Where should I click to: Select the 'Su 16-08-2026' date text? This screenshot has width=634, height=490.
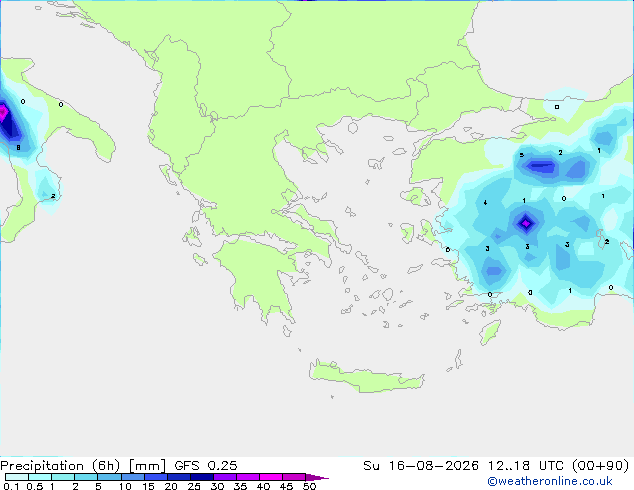point(421,466)
